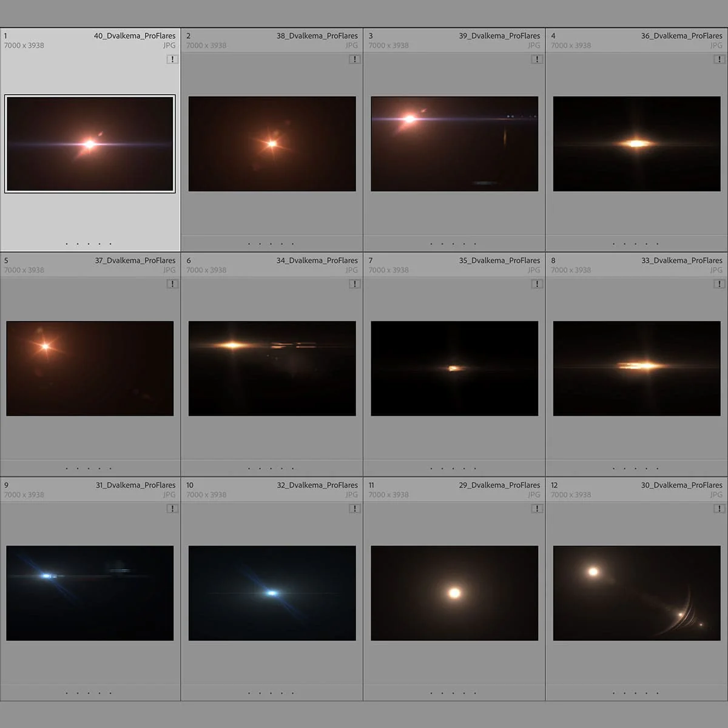The height and width of the screenshot is (728, 728).
Task: Set star rating under 36_Dvalkema_ProFlares
Action: pos(635,244)
